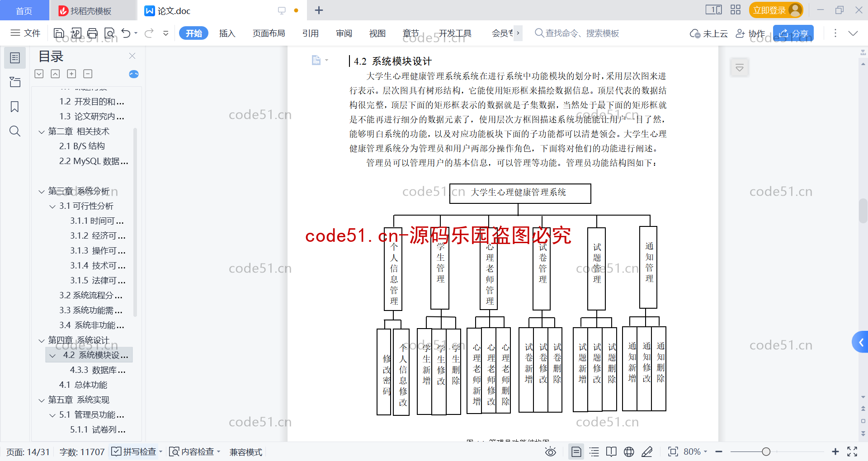Viewport: 868px width, 461px height.
Task: Open 内容检查 in the status bar
Action: 194,452
